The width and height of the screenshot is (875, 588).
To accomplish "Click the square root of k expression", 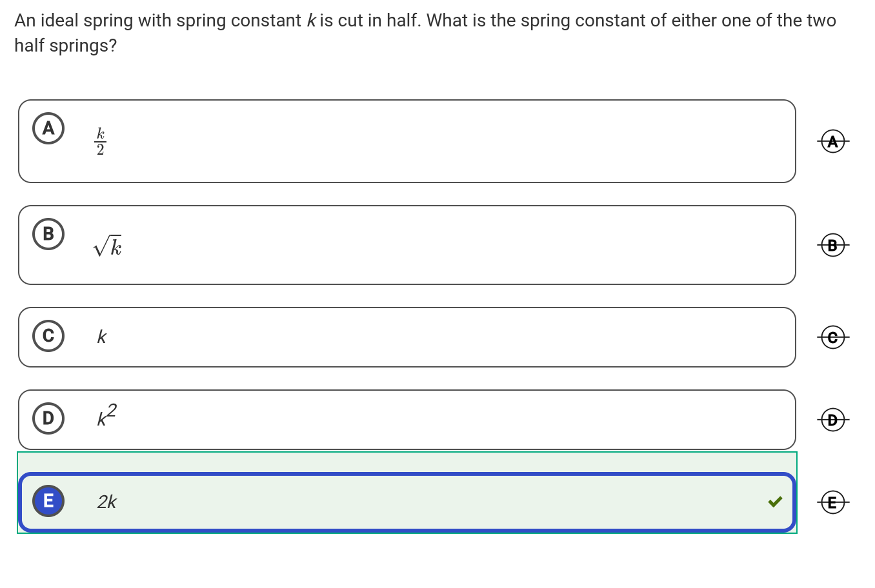I will (108, 246).
